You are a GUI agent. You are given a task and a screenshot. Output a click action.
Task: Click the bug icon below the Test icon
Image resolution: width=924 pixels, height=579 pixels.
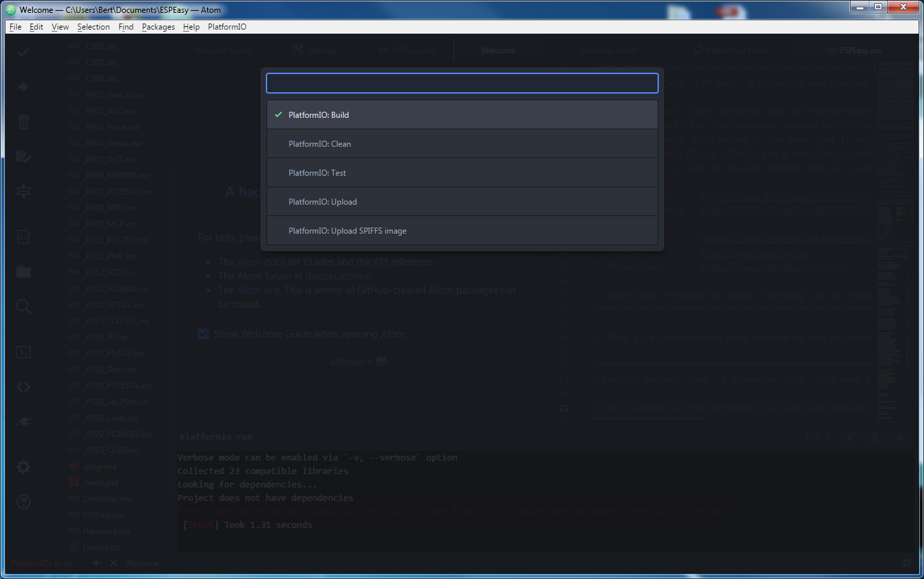point(24,191)
